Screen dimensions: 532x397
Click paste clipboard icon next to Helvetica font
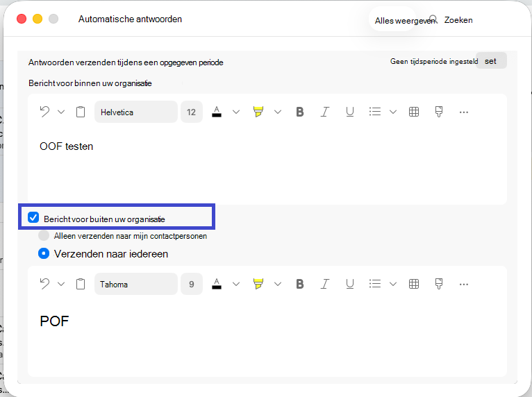coord(81,112)
